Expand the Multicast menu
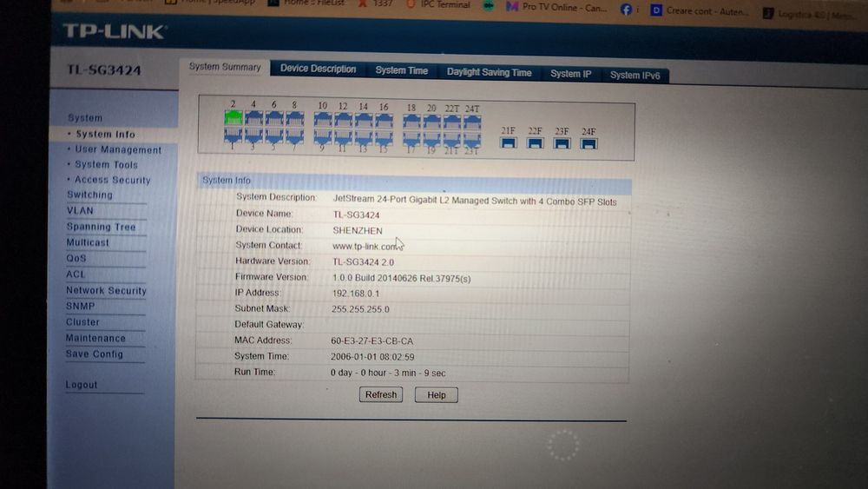This screenshot has height=489, width=868. coord(88,242)
